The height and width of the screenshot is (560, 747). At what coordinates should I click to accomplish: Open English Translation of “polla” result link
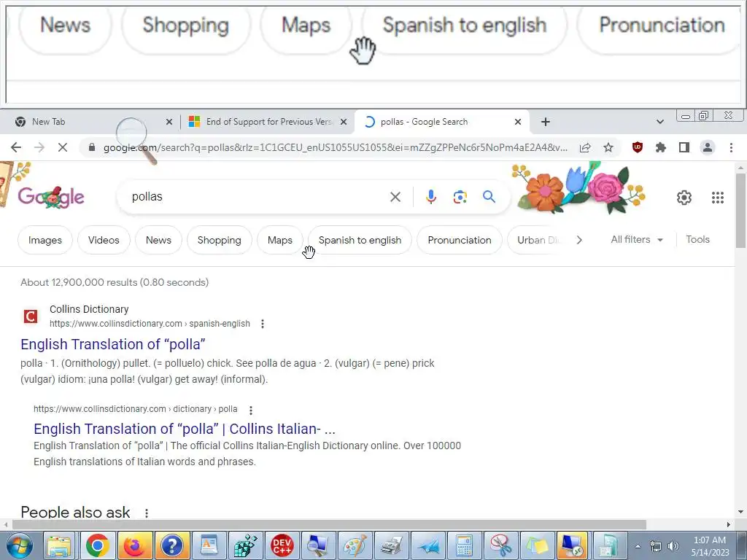pyautogui.click(x=113, y=344)
